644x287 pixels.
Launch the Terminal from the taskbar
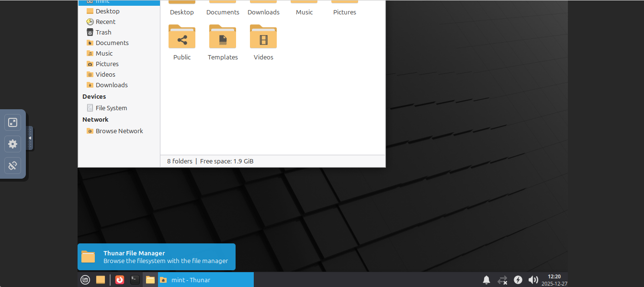pos(135,280)
